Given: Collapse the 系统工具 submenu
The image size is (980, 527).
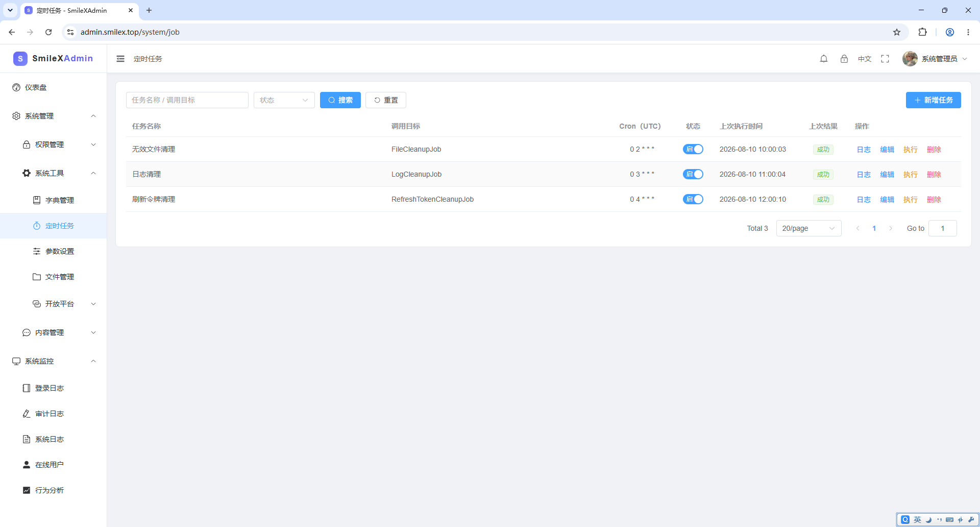Looking at the screenshot, I should point(54,173).
